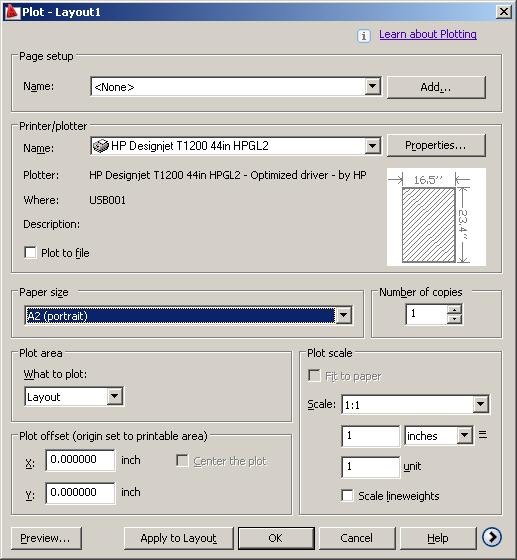Click the X plot offset input field
This screenshot has width=517, height=560.
[80, 460]
